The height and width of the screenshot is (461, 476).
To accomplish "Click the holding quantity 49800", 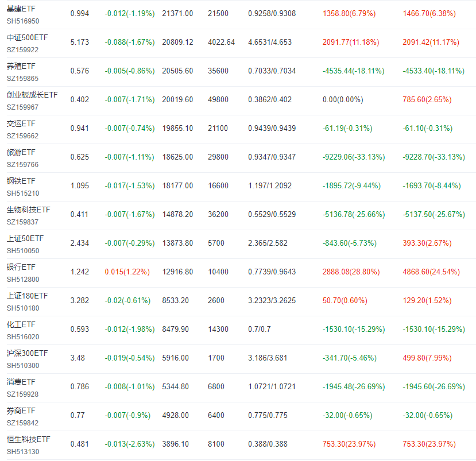I will point(218,100).
